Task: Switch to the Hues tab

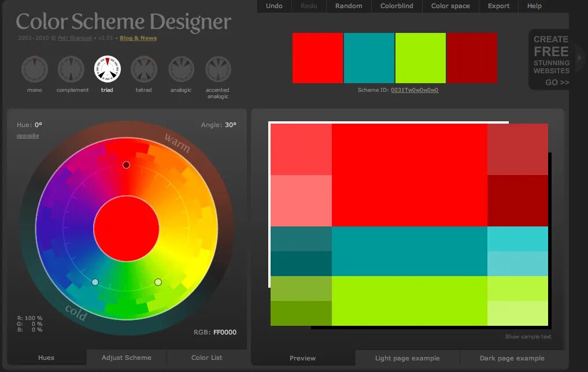Action: point(46,358)
